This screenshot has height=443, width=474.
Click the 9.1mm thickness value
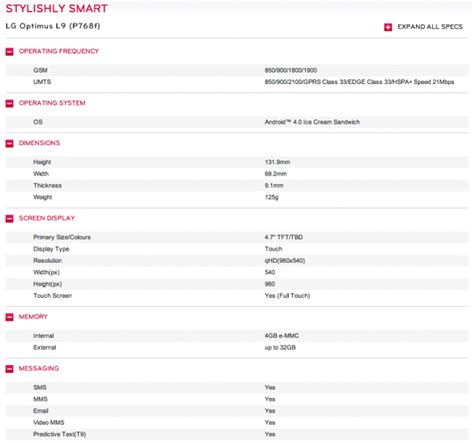tap(274, 186)
